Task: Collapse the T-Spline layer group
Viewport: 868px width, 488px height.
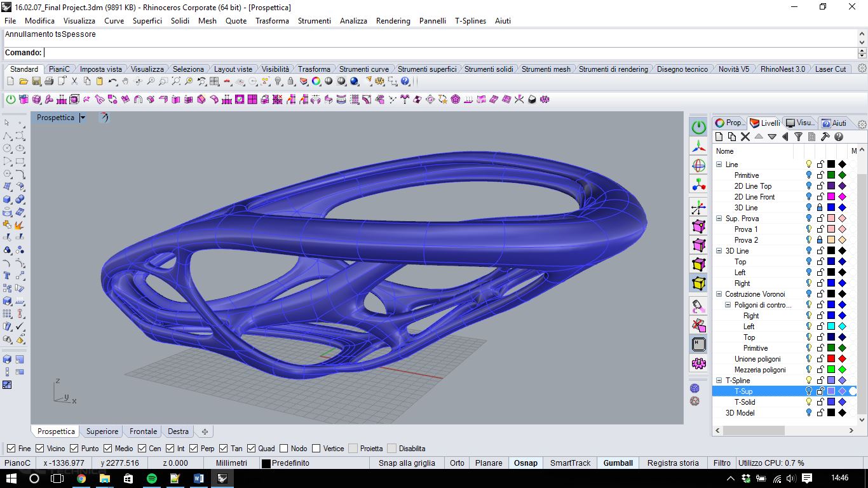Action: 719,381
